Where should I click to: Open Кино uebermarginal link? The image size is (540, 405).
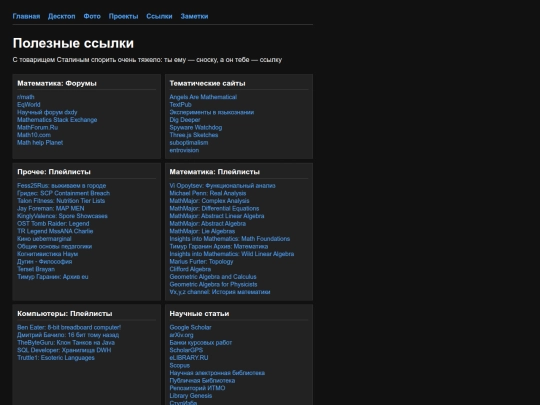coord(44,239)
